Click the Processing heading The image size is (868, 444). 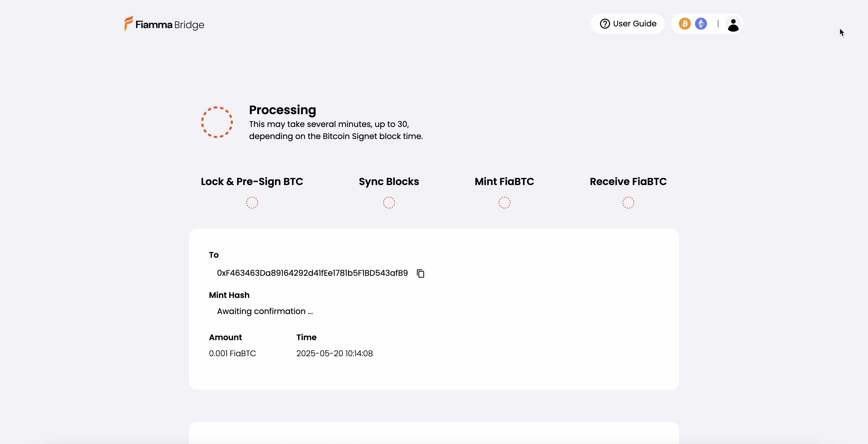click(282, 110)
